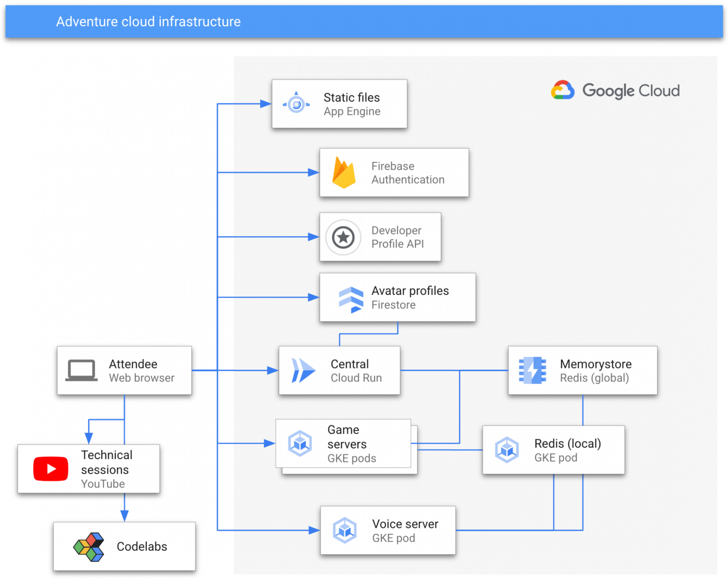Click the Firebase flame icon
The width and height of the screenshot is (728, 585).
344,172
